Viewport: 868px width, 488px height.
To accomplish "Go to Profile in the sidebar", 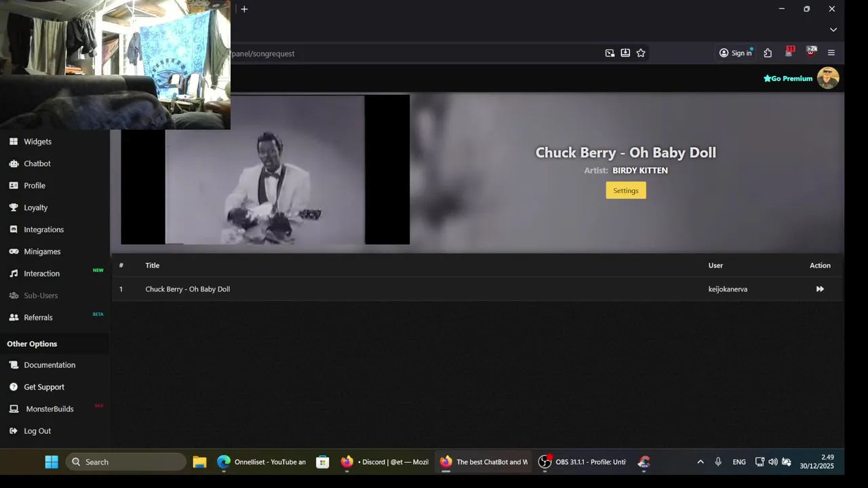I will pos(35,186).
